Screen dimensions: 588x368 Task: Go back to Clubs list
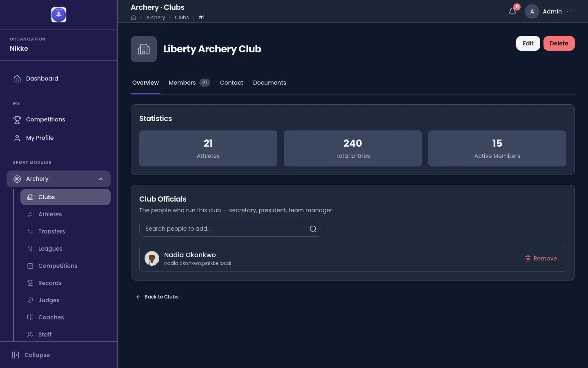[x=157, y=297]
